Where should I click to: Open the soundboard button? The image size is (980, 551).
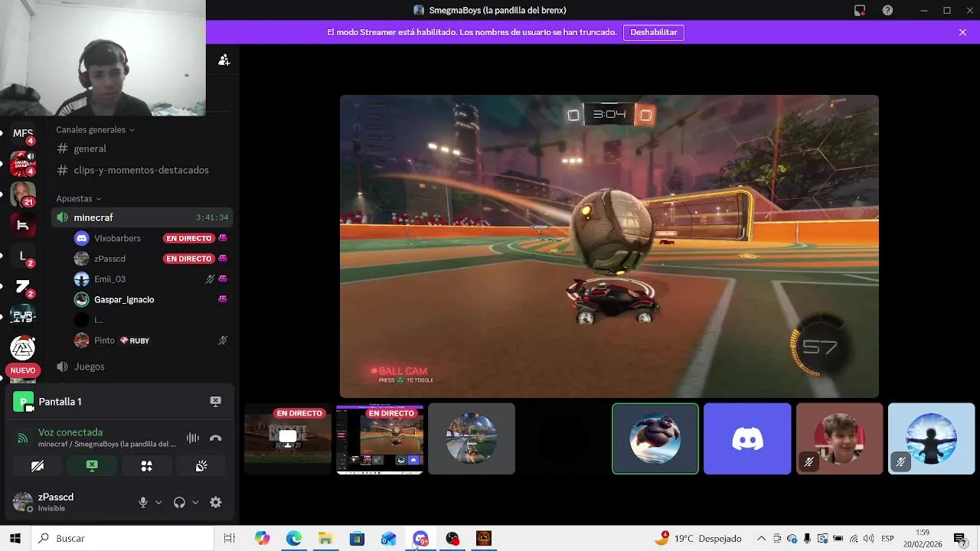point(201,466)
